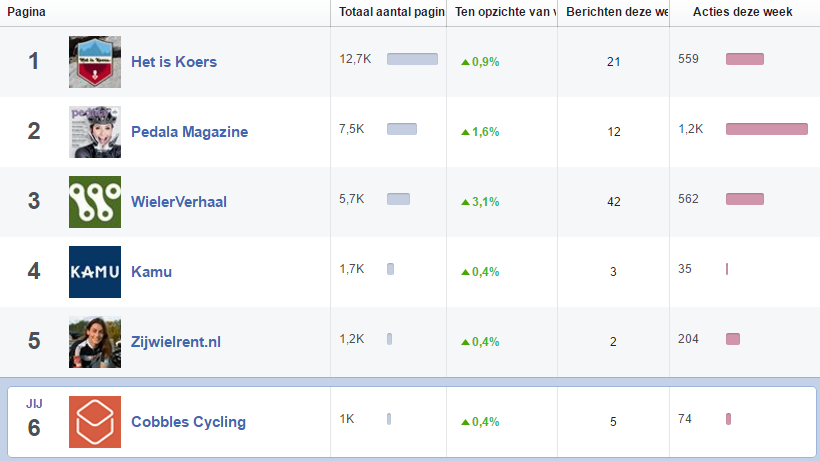The width and height of the screenshot is (820, 461).
Task: Sort by the Totaal aantal pagina column header
Action: [392, 12]
